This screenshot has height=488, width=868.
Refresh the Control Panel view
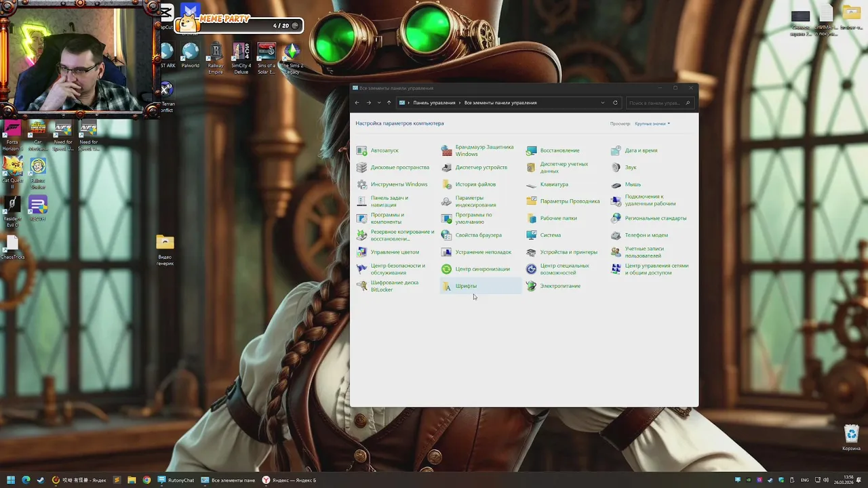pos(615,103)
